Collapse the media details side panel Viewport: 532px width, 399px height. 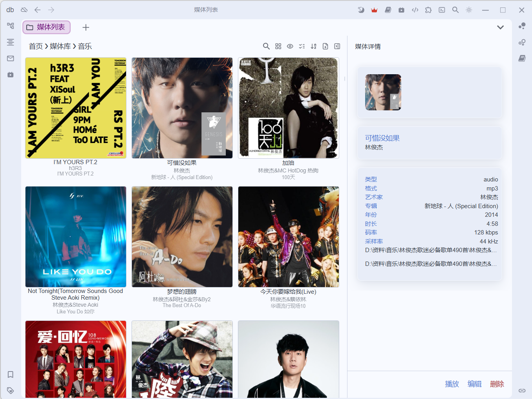(x=337, y=46)
